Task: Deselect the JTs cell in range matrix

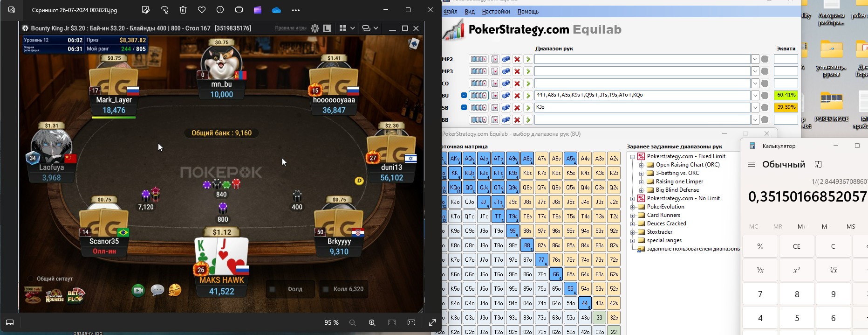Action: tap(499, 202)
